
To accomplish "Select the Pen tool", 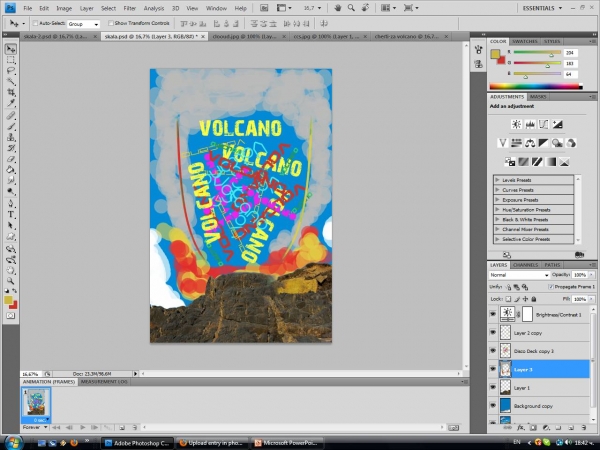I will tap(11, 204).
